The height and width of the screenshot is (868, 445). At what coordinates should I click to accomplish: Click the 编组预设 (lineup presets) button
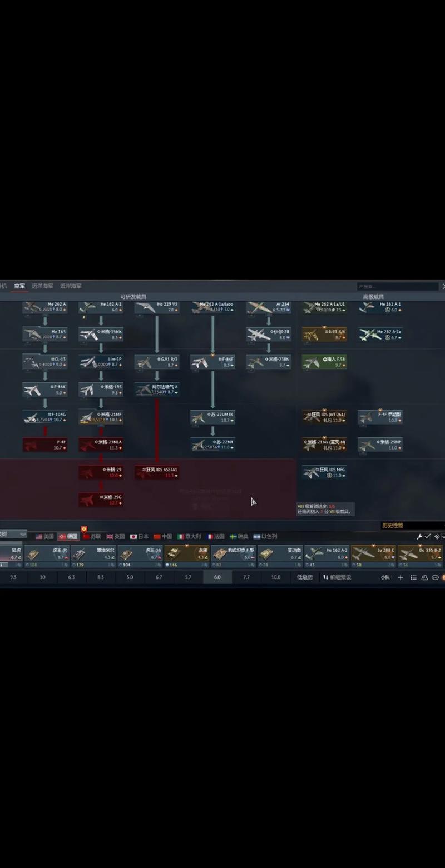click(337, 577)
